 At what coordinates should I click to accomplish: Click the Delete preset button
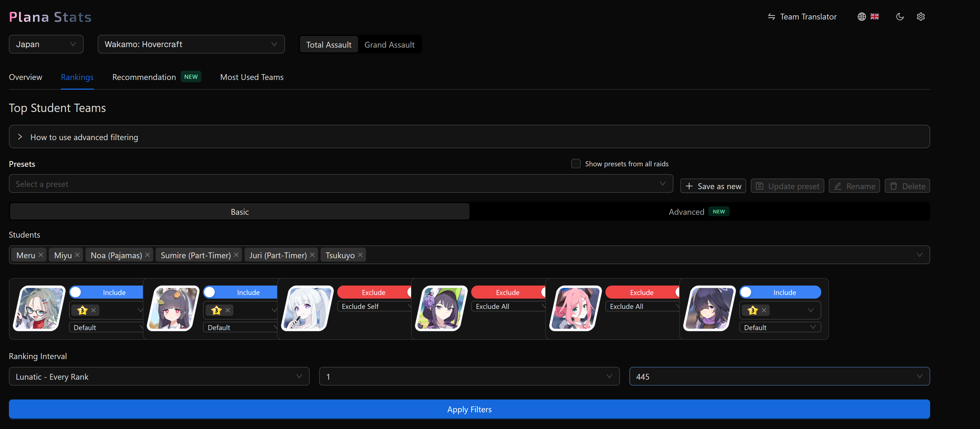point(907,186)
